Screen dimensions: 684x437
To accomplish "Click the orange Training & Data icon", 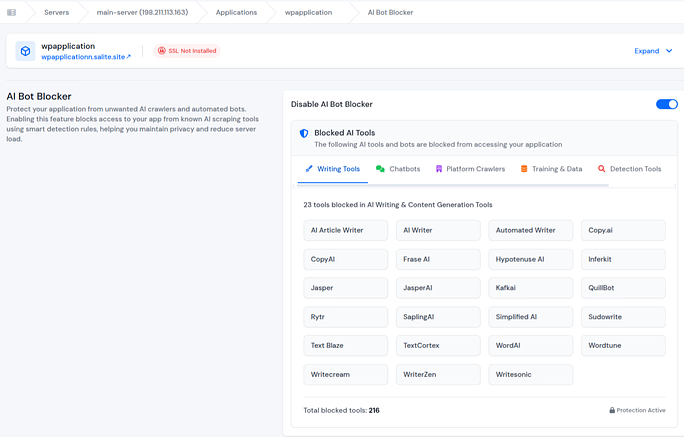I will point(524,169).
